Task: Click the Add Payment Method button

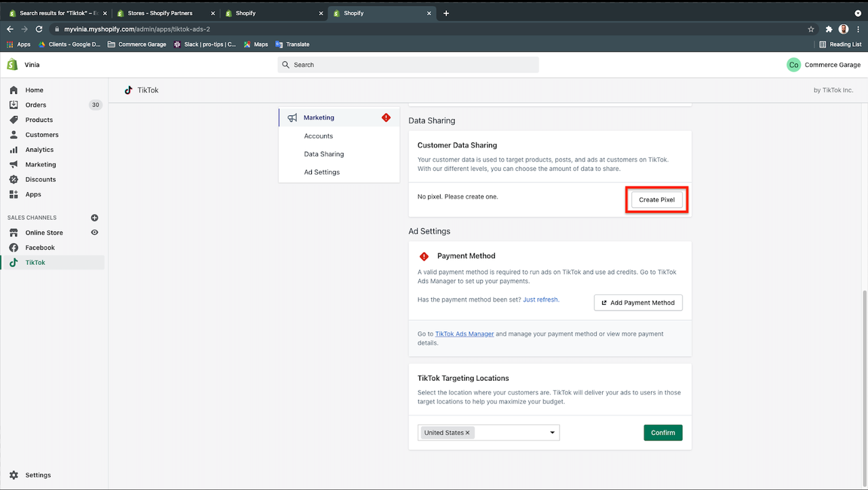Action: (x=638, y=302)
